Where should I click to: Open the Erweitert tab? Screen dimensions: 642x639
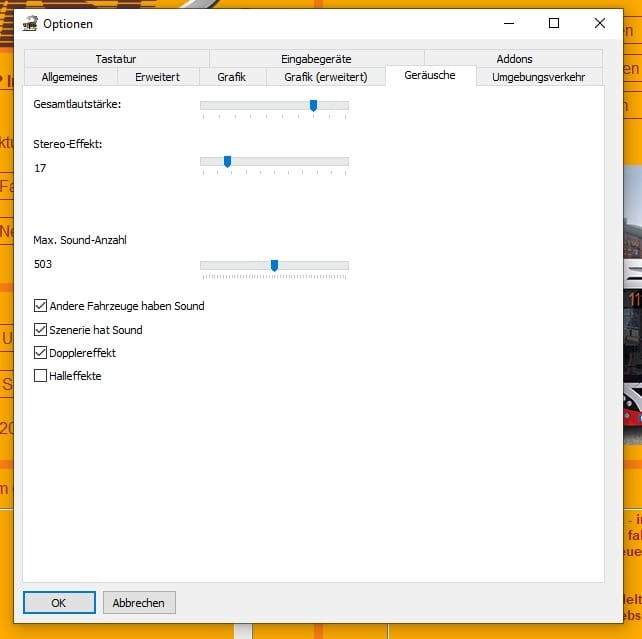point(158,77)
